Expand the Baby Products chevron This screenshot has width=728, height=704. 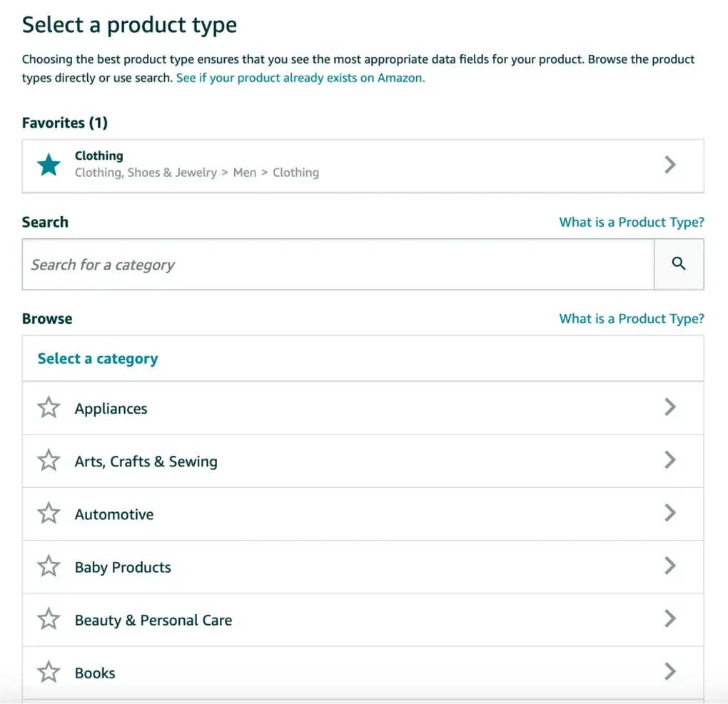(x=669, y=566)
